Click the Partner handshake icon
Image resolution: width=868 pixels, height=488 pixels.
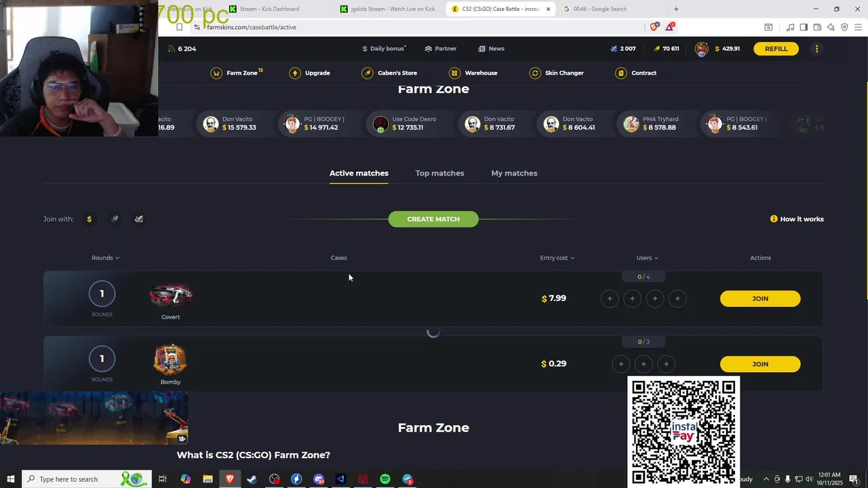(x=429, y=49)
